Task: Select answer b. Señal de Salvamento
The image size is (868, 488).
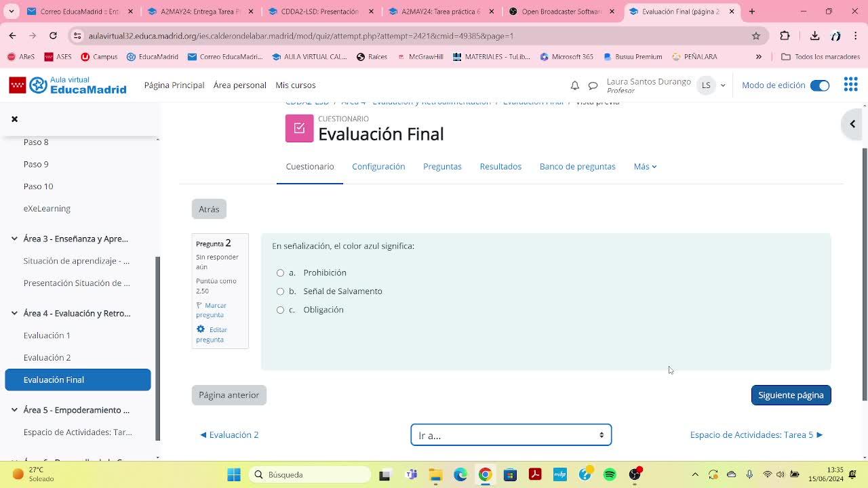Action: [280, 291]
